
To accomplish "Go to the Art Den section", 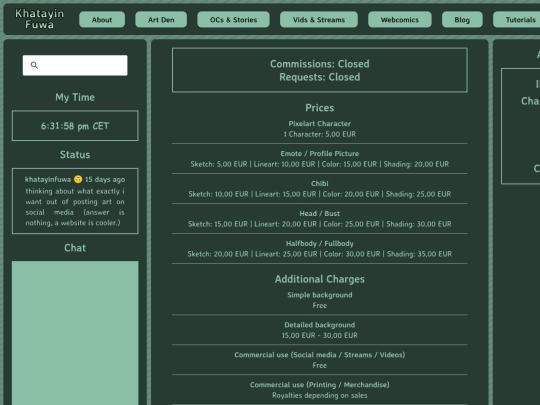I will (161, 20).
